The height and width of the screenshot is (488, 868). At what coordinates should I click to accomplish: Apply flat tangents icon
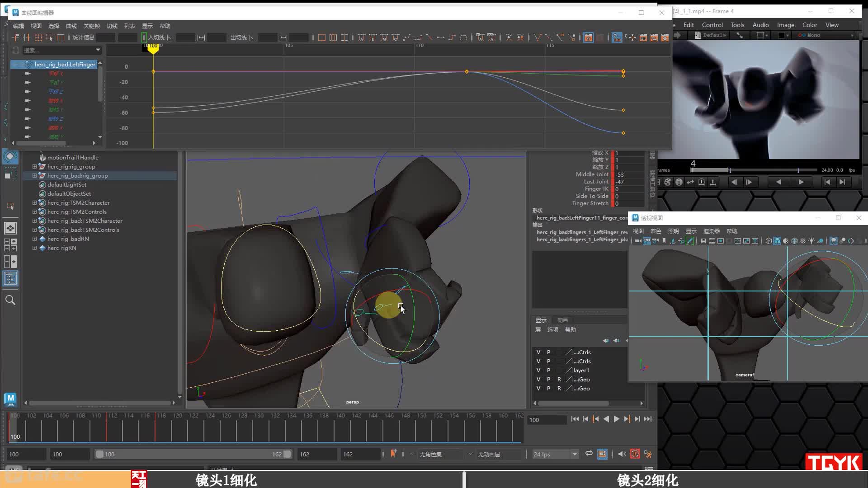pyautogui.click(x=440, y=38)
